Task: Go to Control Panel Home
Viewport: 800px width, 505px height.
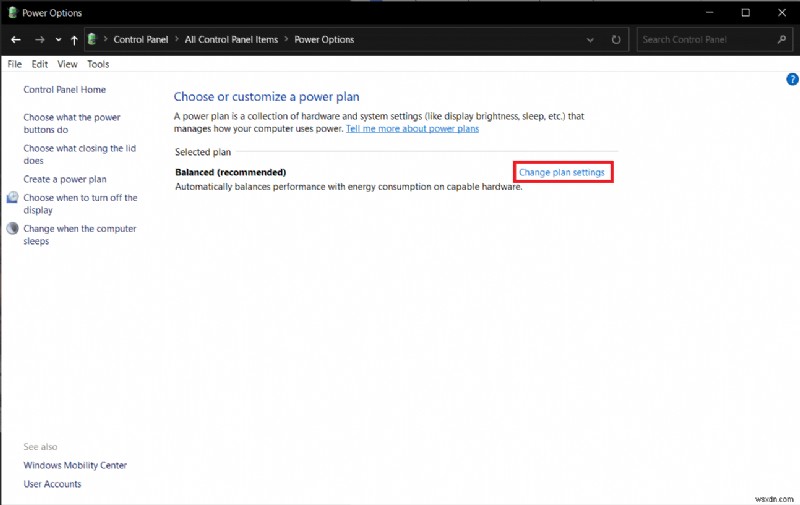Action: click(64, 90)
